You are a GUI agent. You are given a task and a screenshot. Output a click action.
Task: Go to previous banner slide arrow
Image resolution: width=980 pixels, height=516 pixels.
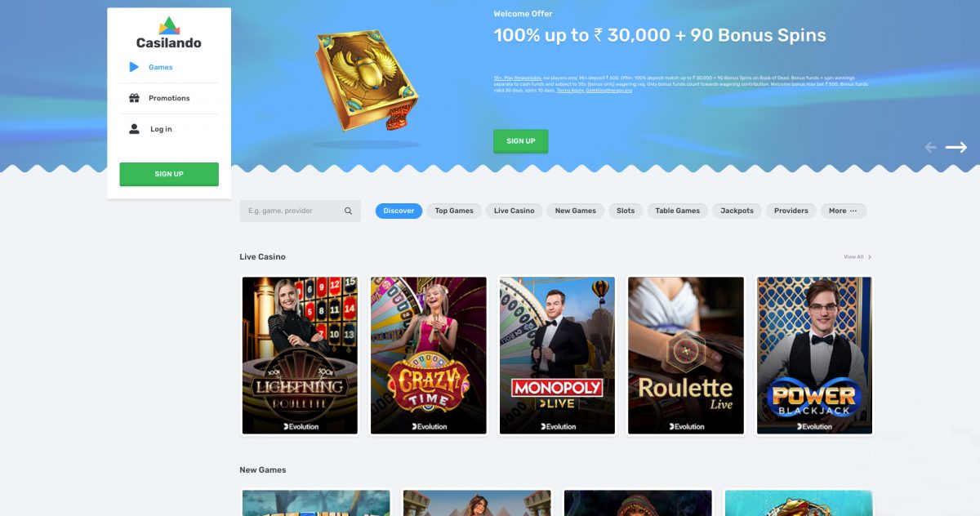pos(930,147)
